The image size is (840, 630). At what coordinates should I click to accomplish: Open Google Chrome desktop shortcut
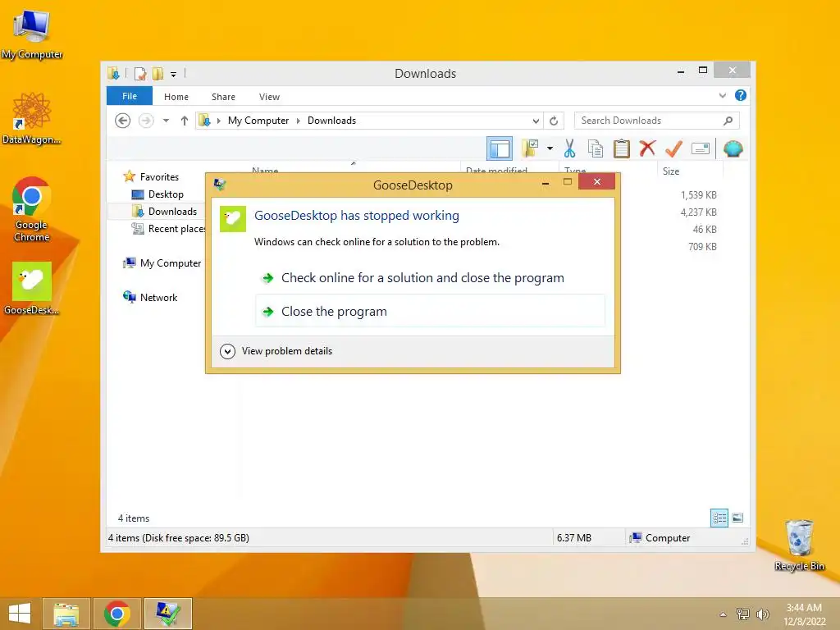(x=32, y=209)
